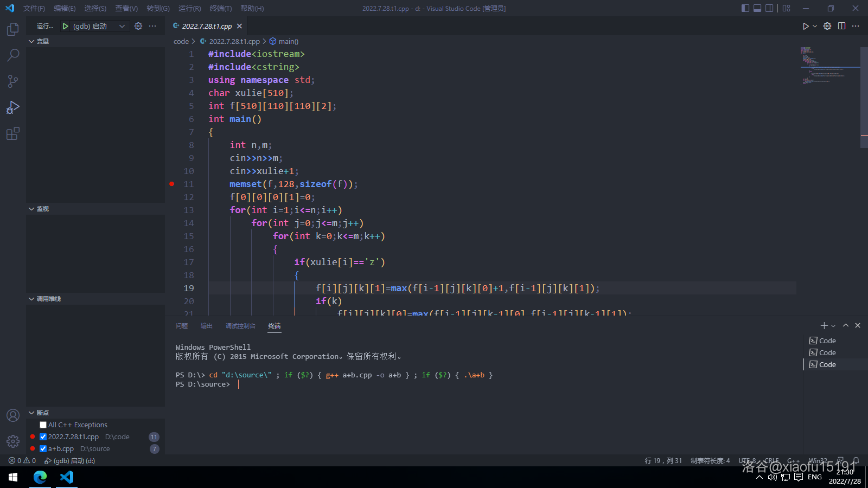Open the 转到(G) menu
868x488 pixels.
pyautogui.click(x=158, y=8)
